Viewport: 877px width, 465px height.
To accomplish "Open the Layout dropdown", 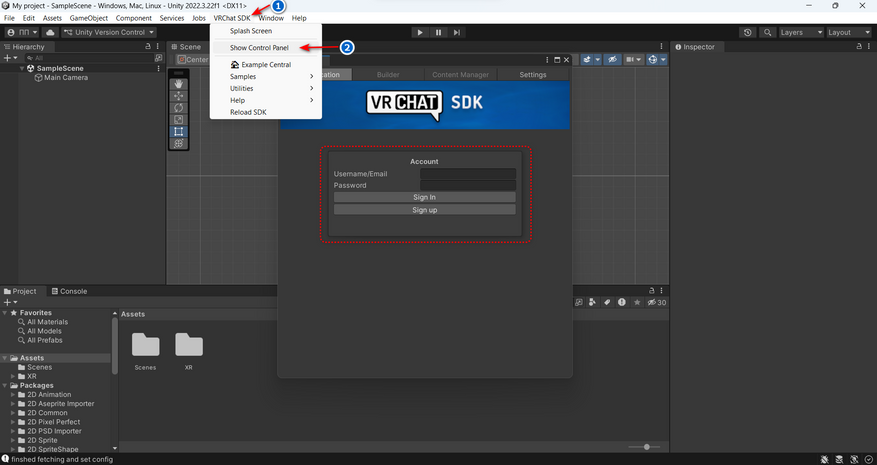I will tap(848, 32).
